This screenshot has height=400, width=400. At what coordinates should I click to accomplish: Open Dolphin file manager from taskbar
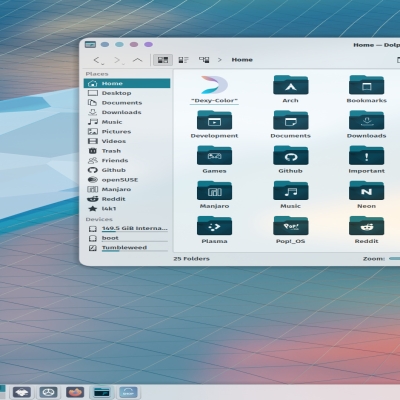[x=102, y=392]
